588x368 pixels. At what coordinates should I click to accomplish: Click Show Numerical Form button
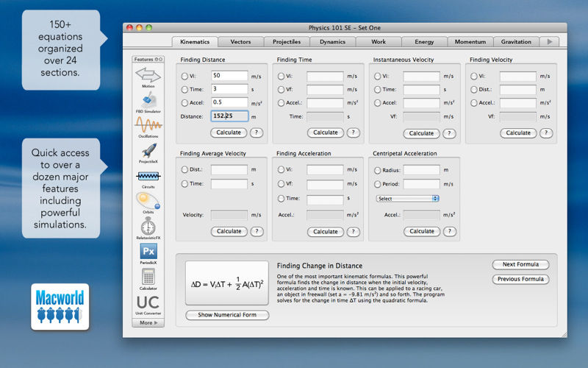[x=227, y=315]
